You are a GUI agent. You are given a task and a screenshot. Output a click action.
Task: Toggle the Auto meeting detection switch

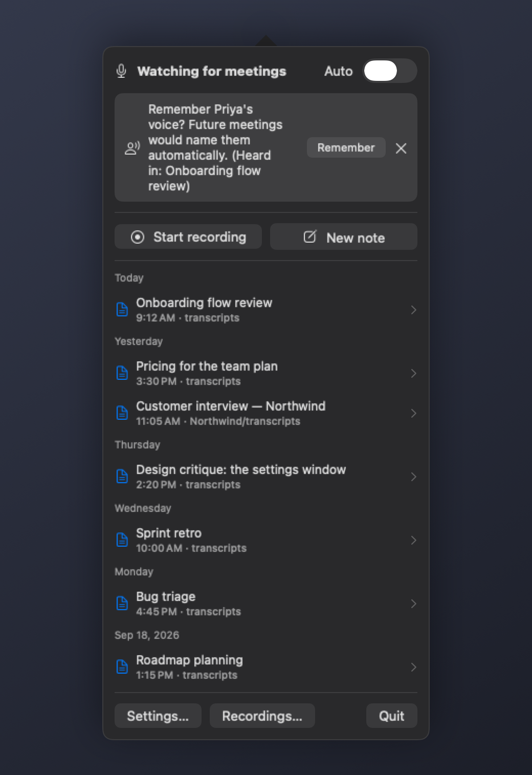tap(390, 71)
